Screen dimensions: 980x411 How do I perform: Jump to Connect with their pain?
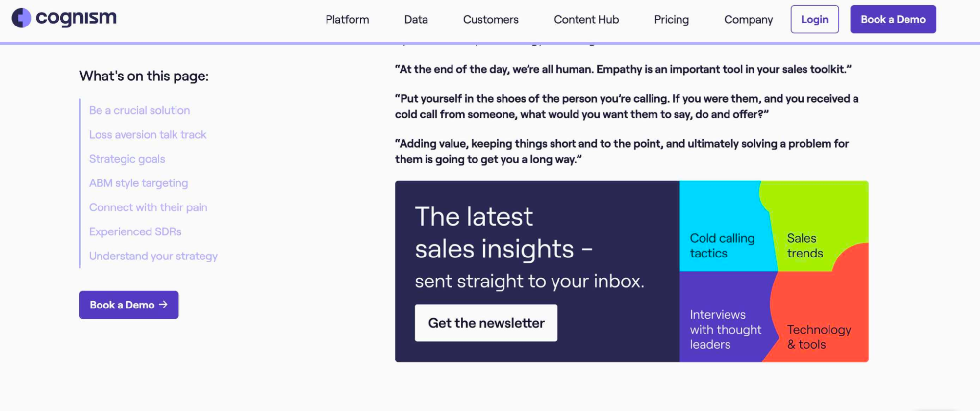point(148,207)
